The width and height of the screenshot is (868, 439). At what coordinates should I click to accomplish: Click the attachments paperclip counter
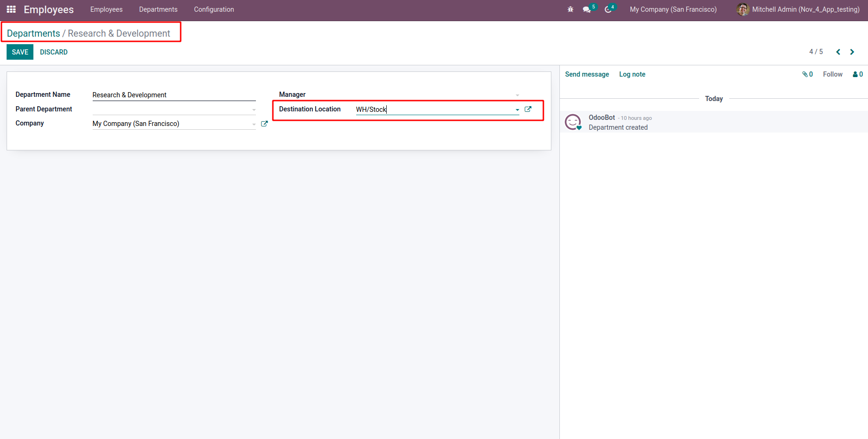(807, 74)
